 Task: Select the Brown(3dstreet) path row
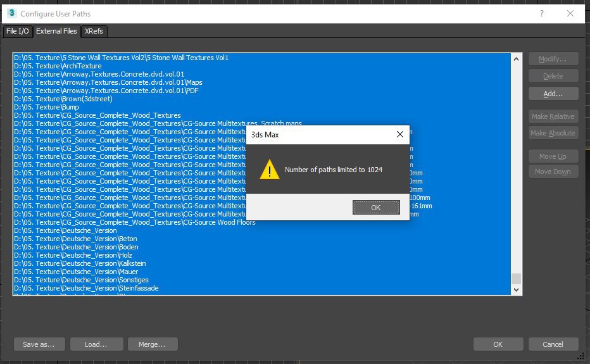pyautogui.click(x=261, y=99)
